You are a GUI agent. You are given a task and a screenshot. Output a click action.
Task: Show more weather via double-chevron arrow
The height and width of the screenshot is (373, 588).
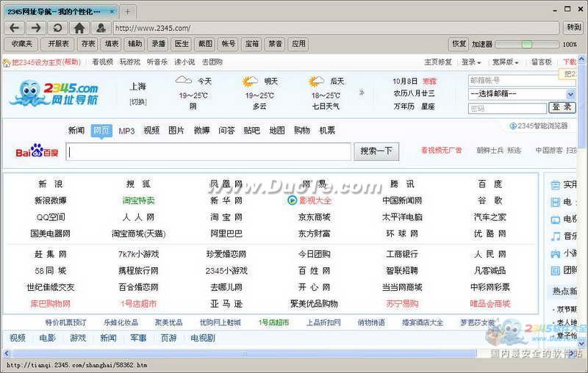tap(362, 92)
